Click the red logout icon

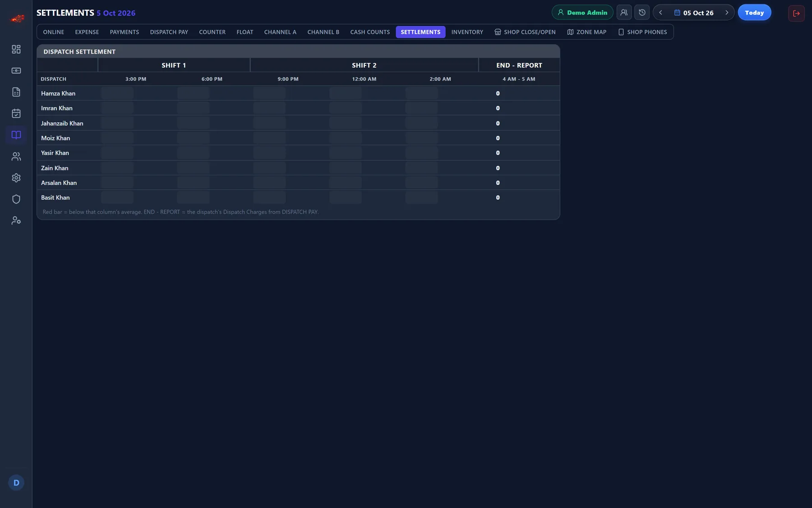point(796,13)
